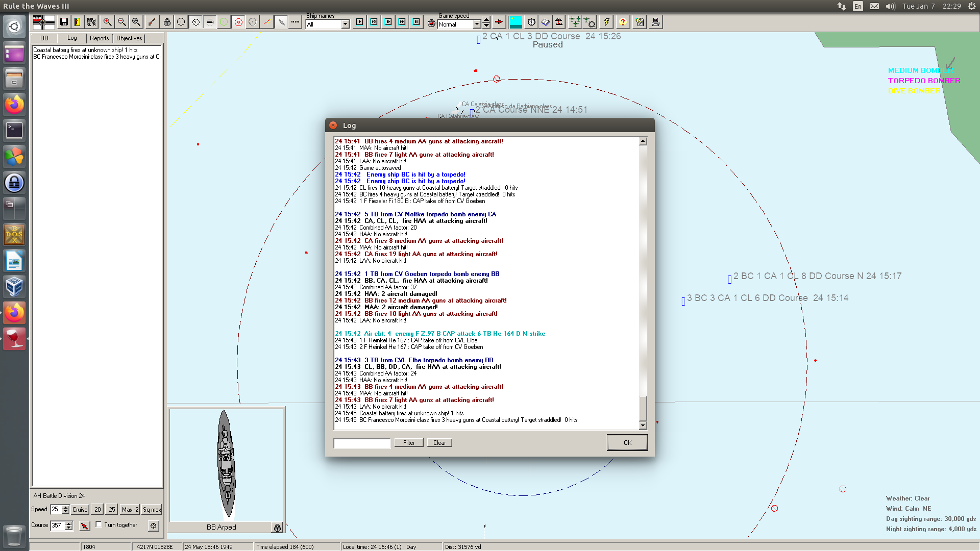Click the red-lens zoom out magnifier
This screenshot has height=551, width=980.
121,22
